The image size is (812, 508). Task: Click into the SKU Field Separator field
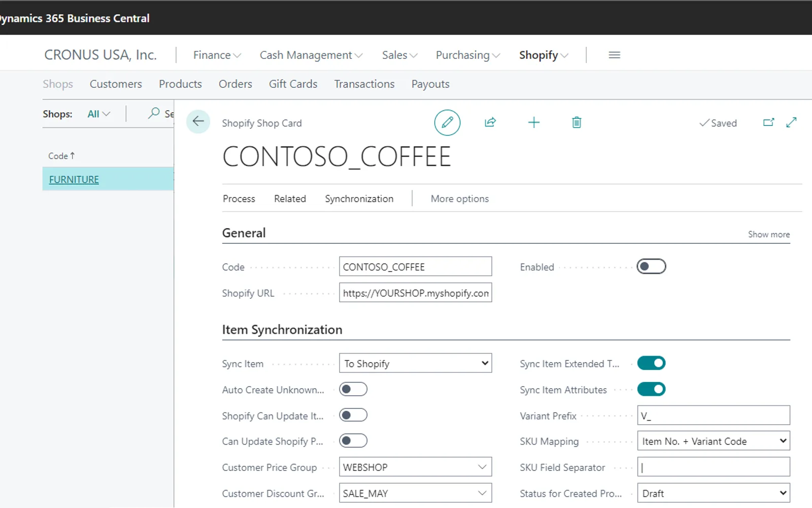pyautogui.click(x=714, y=467)
